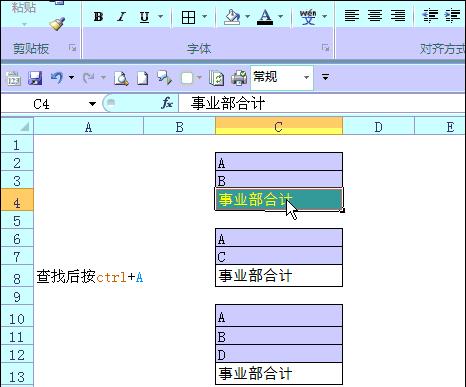Click the Select All corner triangle
The image size is (466, 387).
pos(17,126)
